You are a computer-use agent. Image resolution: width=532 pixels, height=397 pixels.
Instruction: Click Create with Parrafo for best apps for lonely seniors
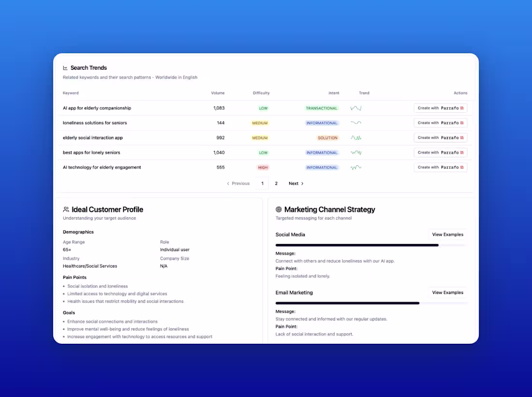[440, 152]
